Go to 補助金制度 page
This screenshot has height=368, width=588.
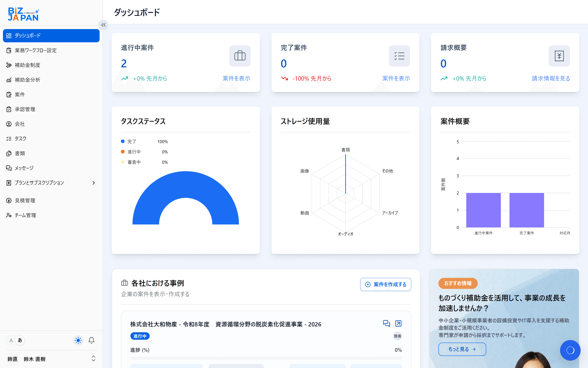(x=51, y=65)
